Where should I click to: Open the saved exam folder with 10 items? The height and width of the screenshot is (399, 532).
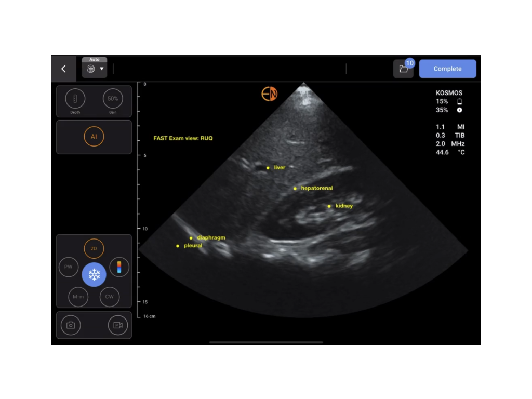[x=403, y=69]
